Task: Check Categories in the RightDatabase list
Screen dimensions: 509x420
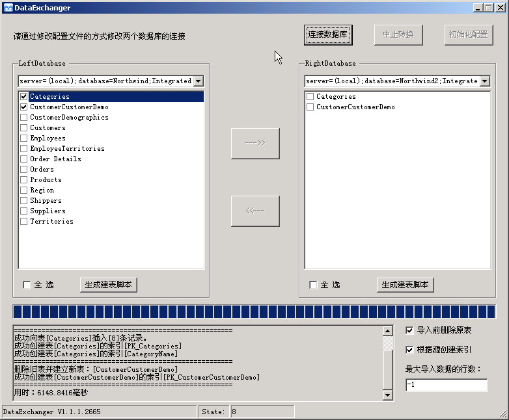Action: click(x=310, y=97)
